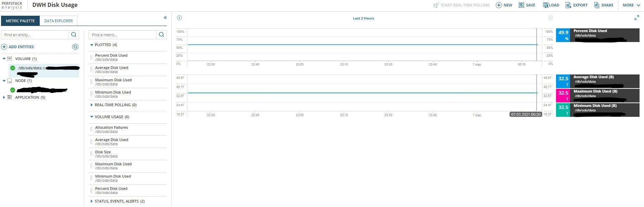Collapse the PLOTTED (4) metrics section
This screenshot has width=644, height=207.
[92, 45]
